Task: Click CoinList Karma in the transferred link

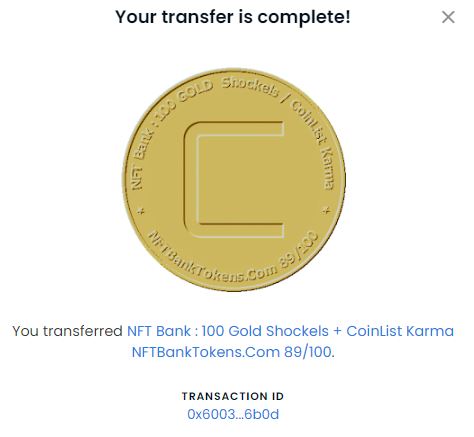Action: point(400,331)
